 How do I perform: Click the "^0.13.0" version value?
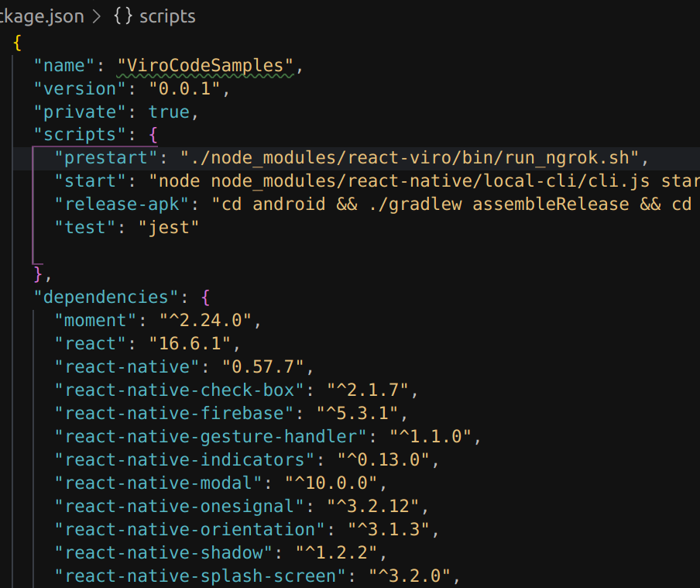pyautogui.click(x=383, y=459)
